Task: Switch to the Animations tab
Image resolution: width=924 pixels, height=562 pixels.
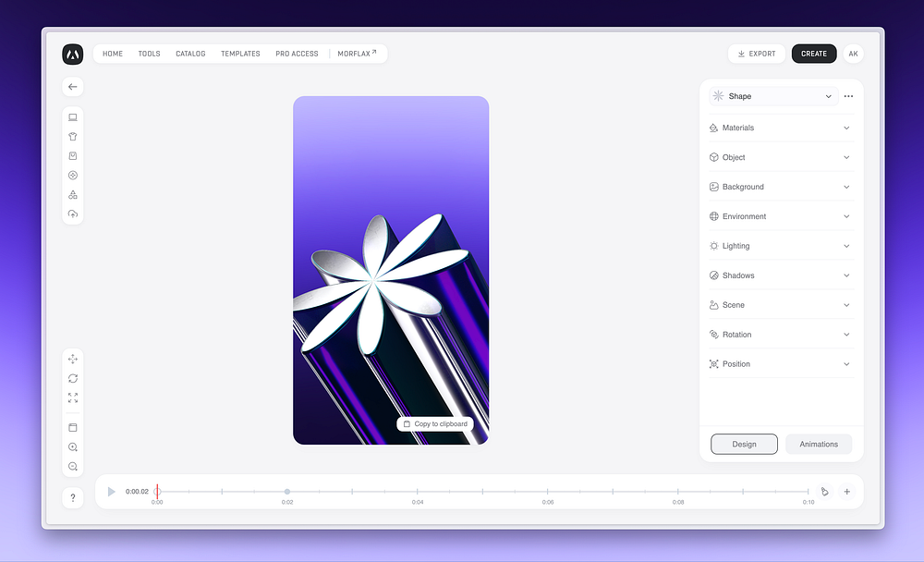Action: 819,444
